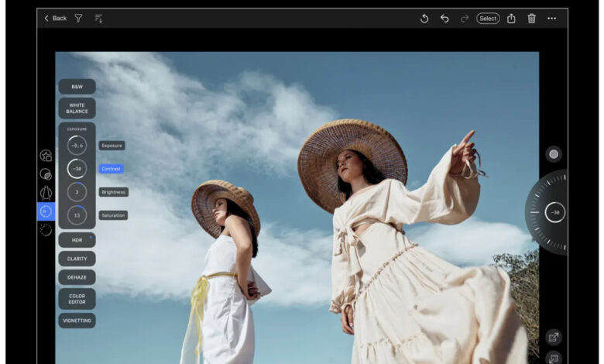Screen dimensions: 604x364
Task: Select the Exposure dial showing -0.6
Action: tap(77, 146)
